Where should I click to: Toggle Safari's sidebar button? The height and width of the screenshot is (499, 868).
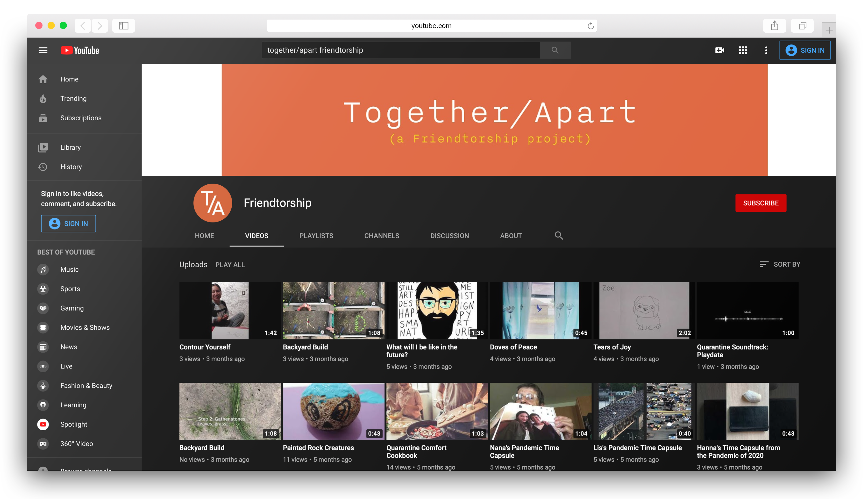point(123,26)
